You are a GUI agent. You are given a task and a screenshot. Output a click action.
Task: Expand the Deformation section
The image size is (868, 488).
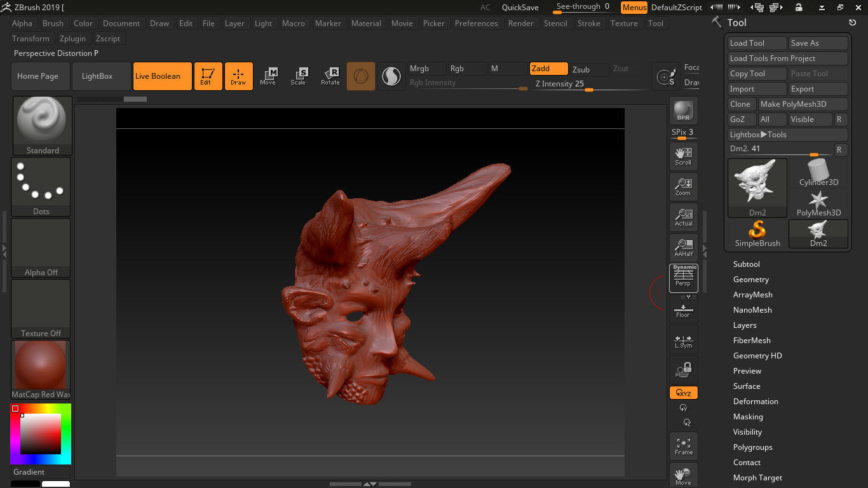pyautogui.click(x=756, y=402)
